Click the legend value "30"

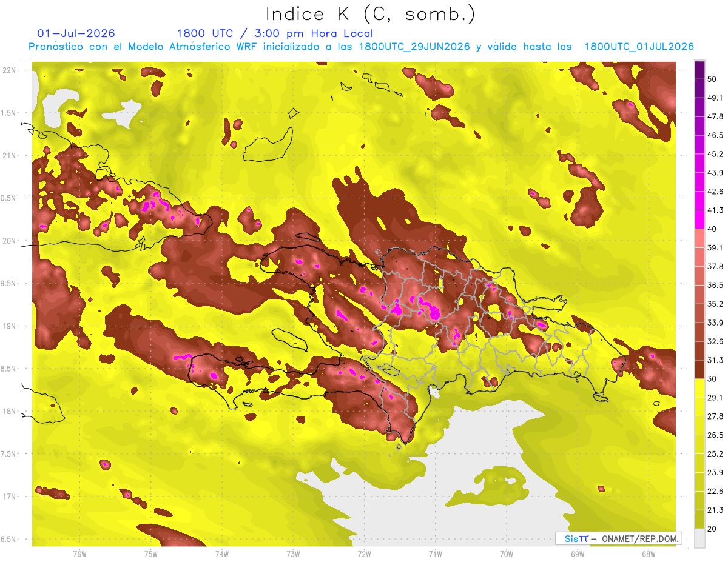point(713,379)
